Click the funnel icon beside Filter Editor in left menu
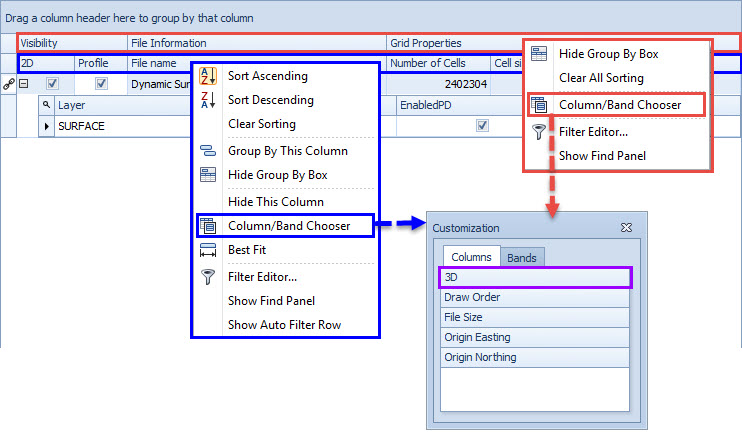 [x=208, y=277]
